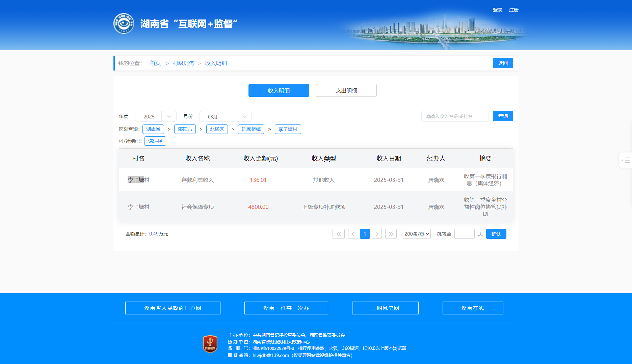The width and height of the screenshot is (632, 364).
Task: Click the email hlwjdb@139.com
Action: click(x=271, y=355)
